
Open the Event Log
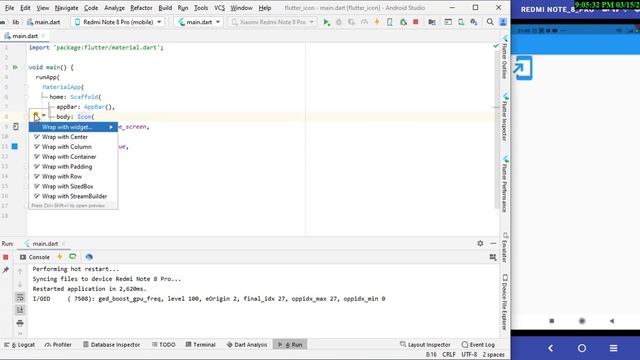click(478, 344)
